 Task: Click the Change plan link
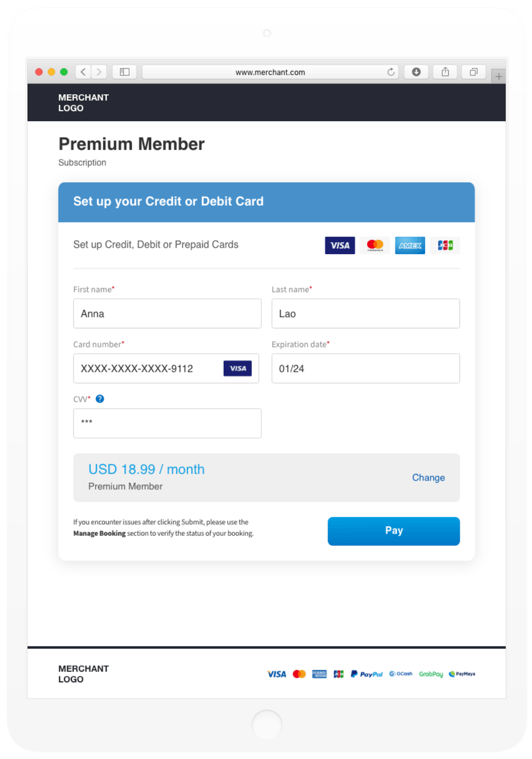click(x=428, y=478)
